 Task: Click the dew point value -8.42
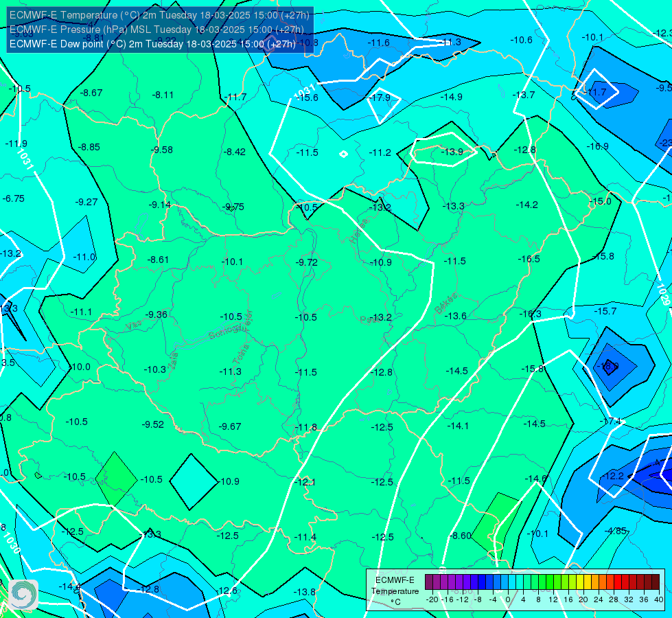point(235,152)
